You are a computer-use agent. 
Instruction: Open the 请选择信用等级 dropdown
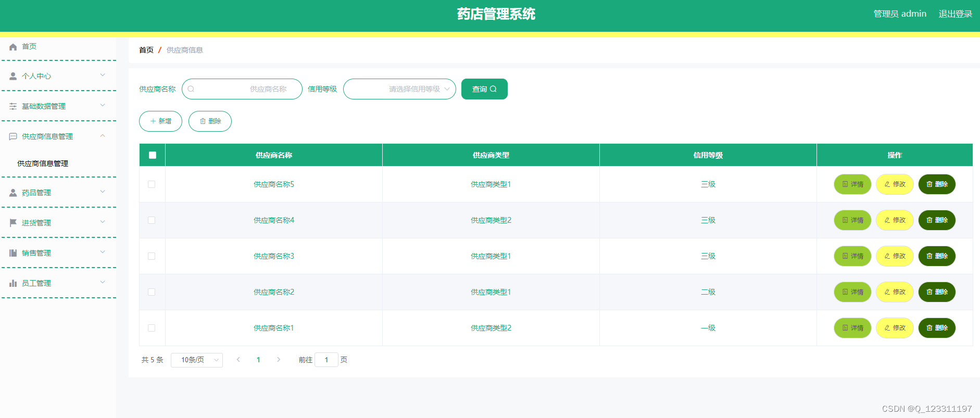399,89
